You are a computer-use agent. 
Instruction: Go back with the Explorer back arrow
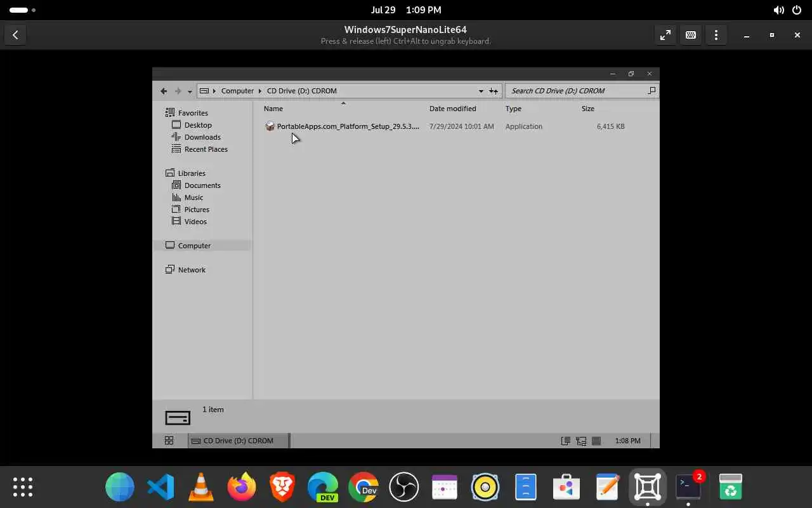coord(164,91)
